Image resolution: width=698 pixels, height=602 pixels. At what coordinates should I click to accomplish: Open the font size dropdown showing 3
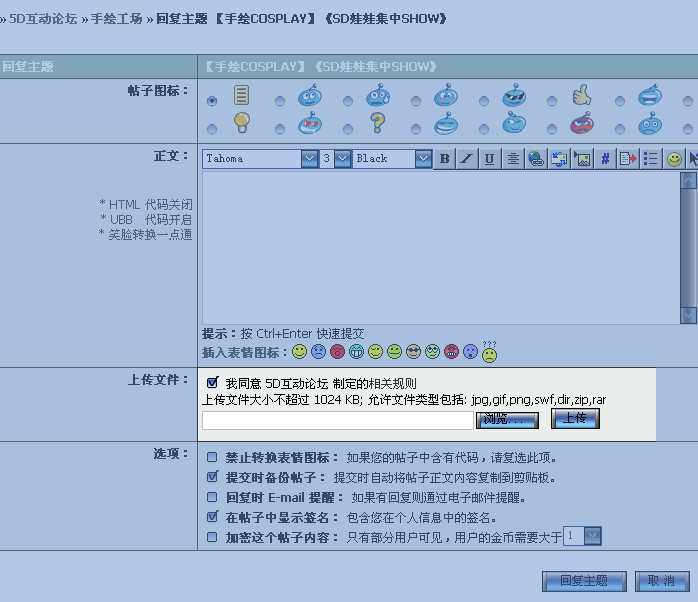(x=342, y=159)
